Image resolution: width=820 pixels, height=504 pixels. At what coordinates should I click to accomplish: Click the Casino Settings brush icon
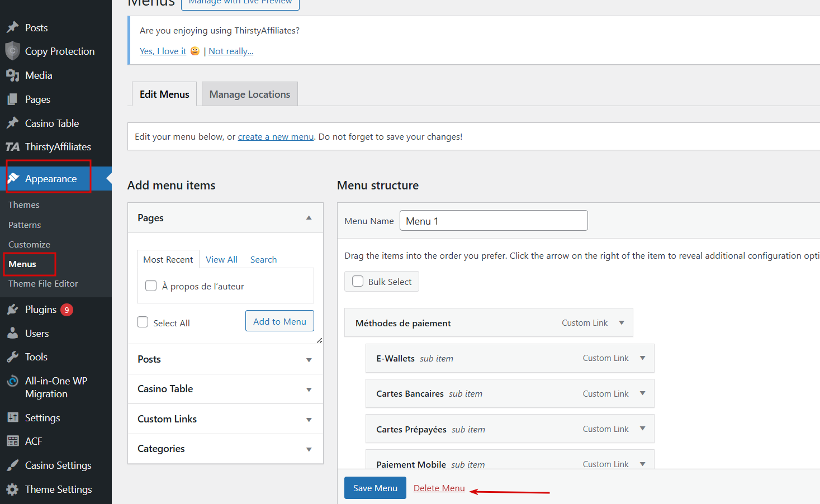coord(12,465)
